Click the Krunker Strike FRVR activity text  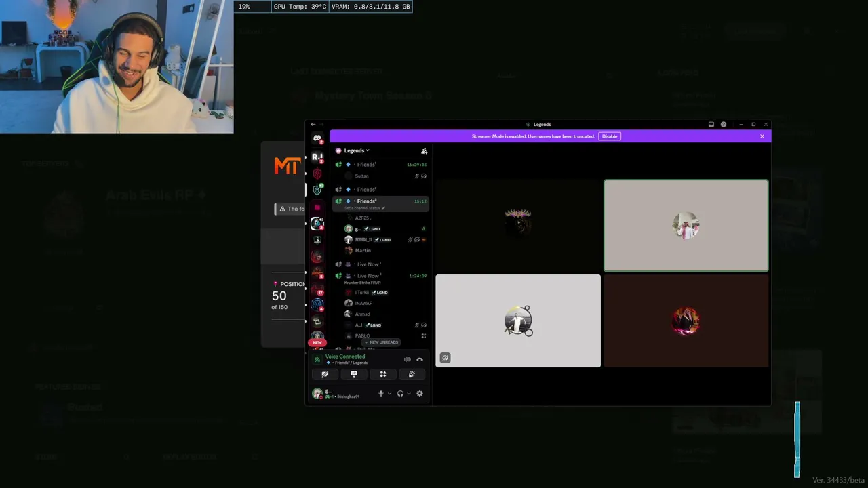[x=363, y=283]
